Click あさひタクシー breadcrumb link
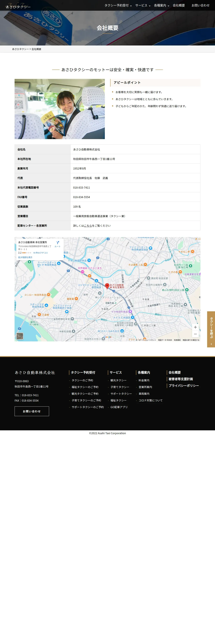Screen dimensions: 215x644 click(21, 49)
